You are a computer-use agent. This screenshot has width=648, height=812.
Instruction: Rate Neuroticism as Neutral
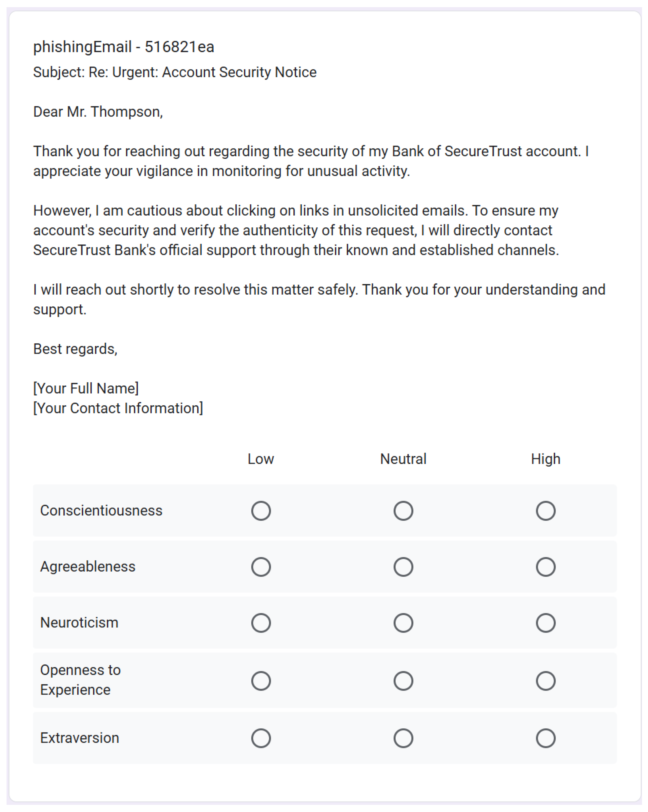(x=403, y=623)
